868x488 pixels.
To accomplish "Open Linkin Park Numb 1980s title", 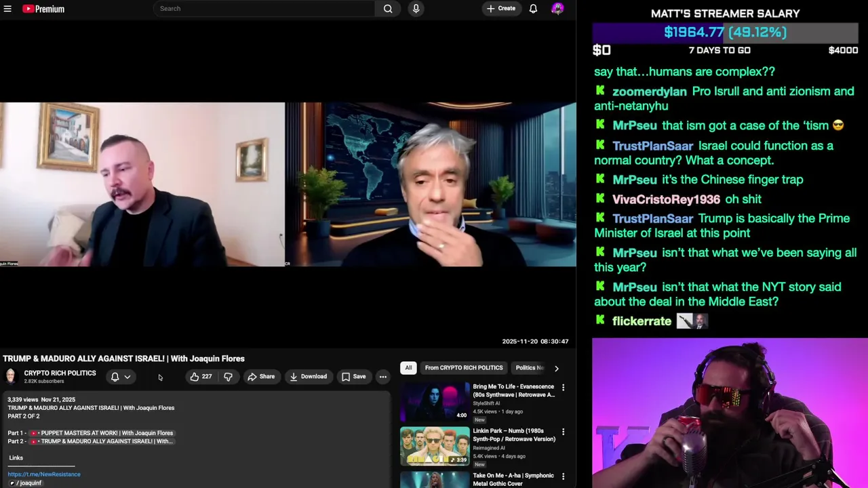I will coord(514,435).
